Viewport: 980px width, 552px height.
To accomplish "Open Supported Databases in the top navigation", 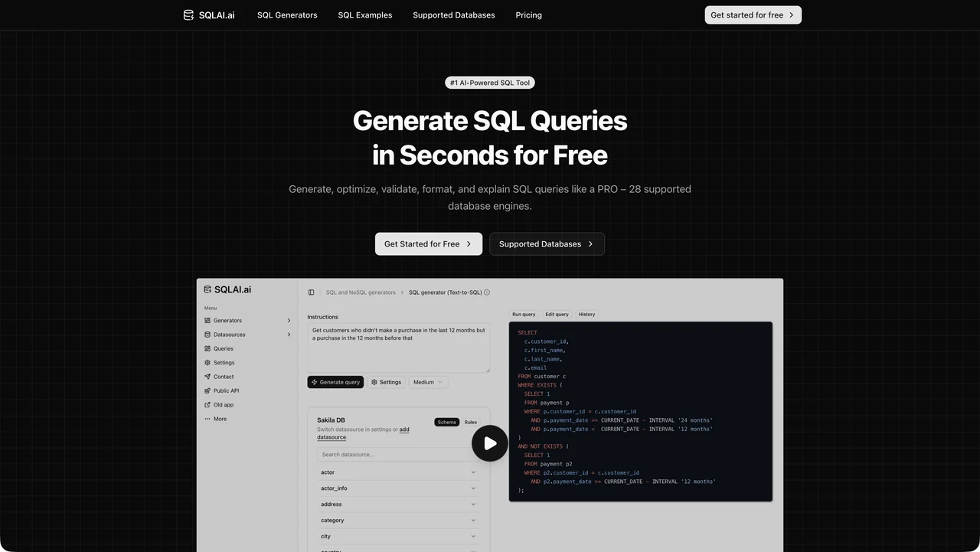I will pyautogui.click(x=454, y=15).
